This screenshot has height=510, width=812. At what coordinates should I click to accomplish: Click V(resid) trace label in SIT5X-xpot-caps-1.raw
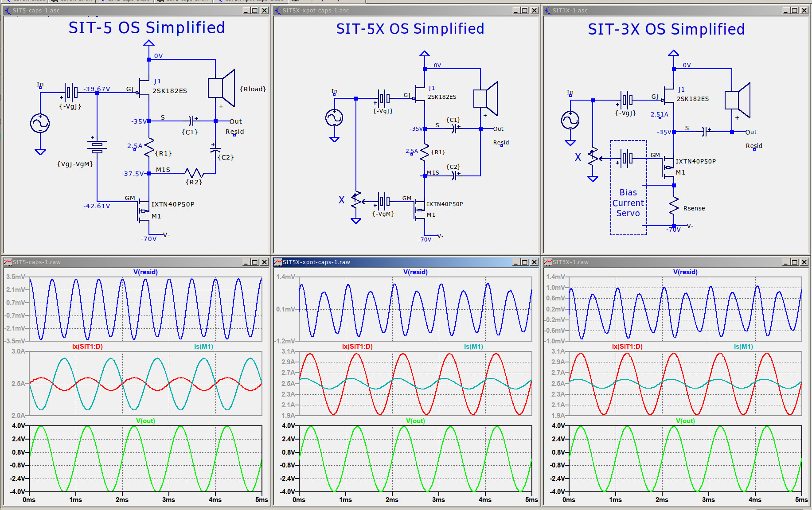coord(415,272)
